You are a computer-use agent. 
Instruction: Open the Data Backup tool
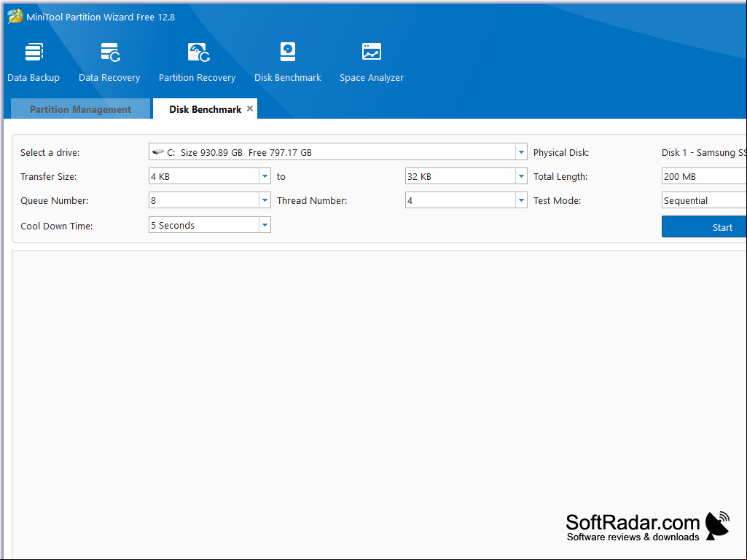(x=34, y=63)
